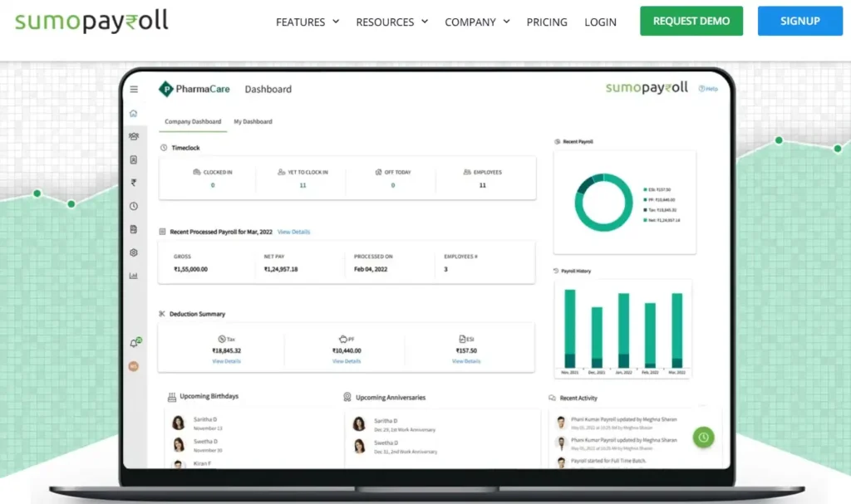Click Saritha D's photo under Upcoming Birthdays
The height and width of the screenshot is (504, 851).
pyautogui.click(x=178, y=423)
